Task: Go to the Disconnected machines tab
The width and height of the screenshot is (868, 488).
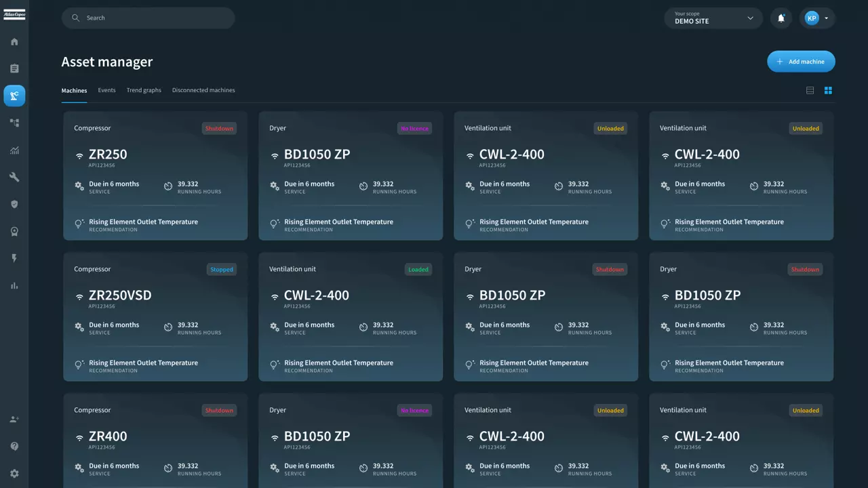Action: coord(203,90)
